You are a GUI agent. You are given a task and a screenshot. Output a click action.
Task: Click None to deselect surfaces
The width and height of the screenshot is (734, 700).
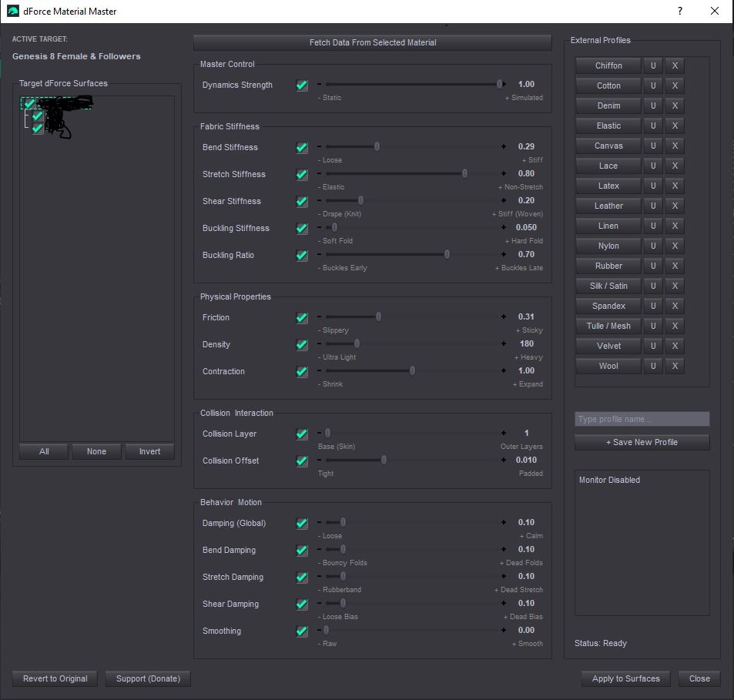pos(96,451)
